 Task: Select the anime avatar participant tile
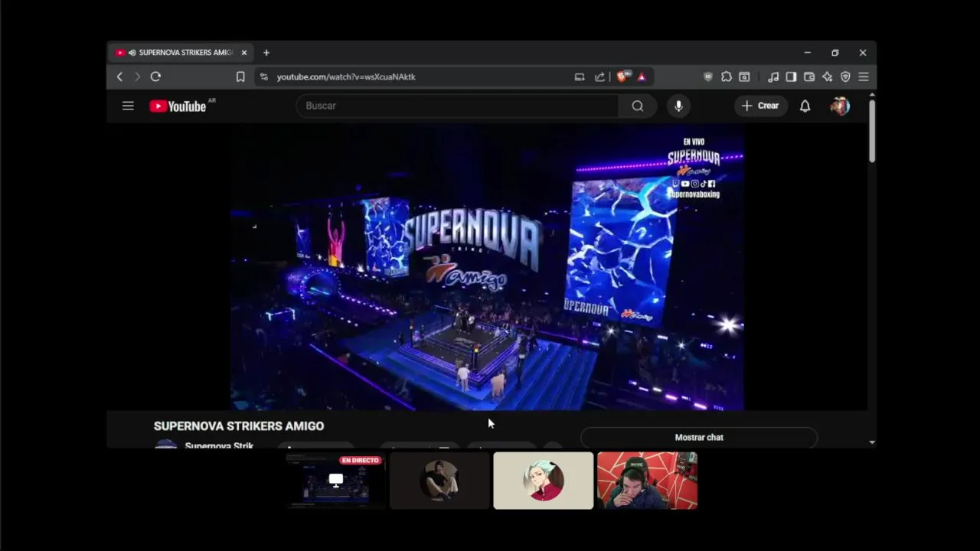(x=544, y=481)
